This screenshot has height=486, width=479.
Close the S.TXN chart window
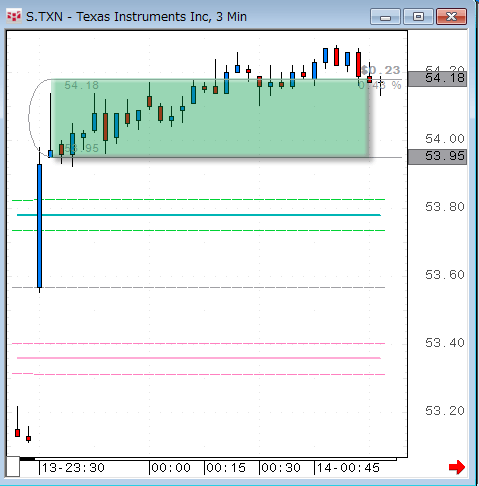point(451,17)
